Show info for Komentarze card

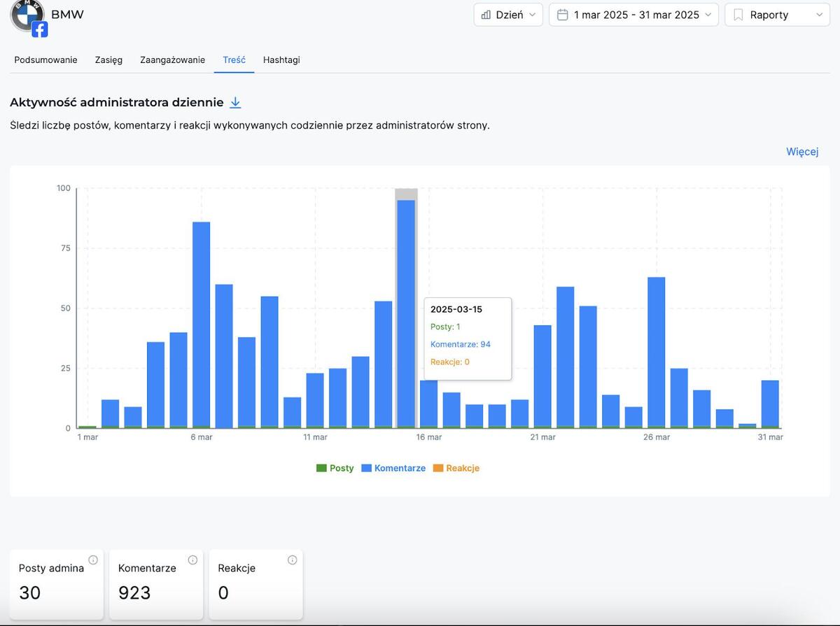tap(192, 560)
